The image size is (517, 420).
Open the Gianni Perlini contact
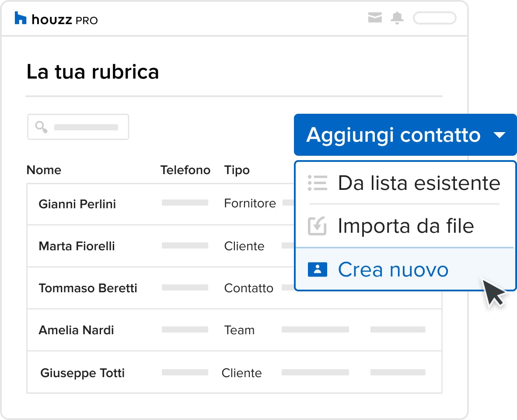point(77,204)
